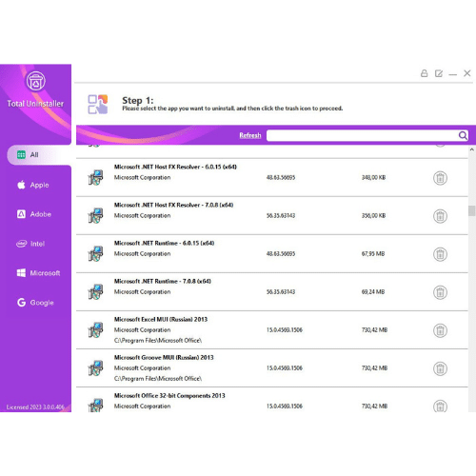The image size is (476, 476).
Task: Select Microsoft Excel MUI (Russian) 2013 entry
Action: tap(272, 330)
